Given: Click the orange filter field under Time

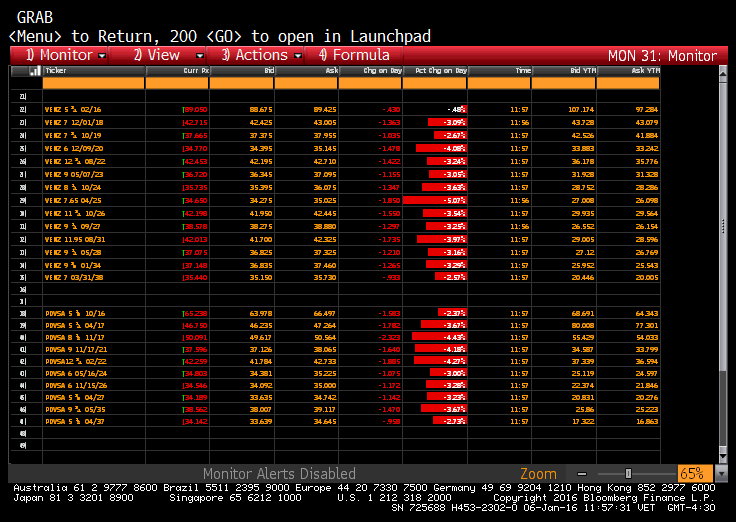Looking at the screenshot, I should pos(499,83).
